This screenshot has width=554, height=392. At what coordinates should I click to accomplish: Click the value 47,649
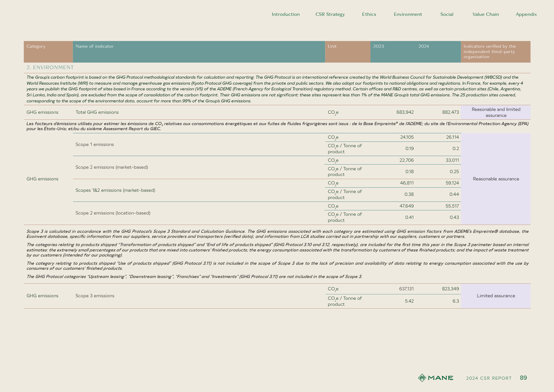[407, 206]
